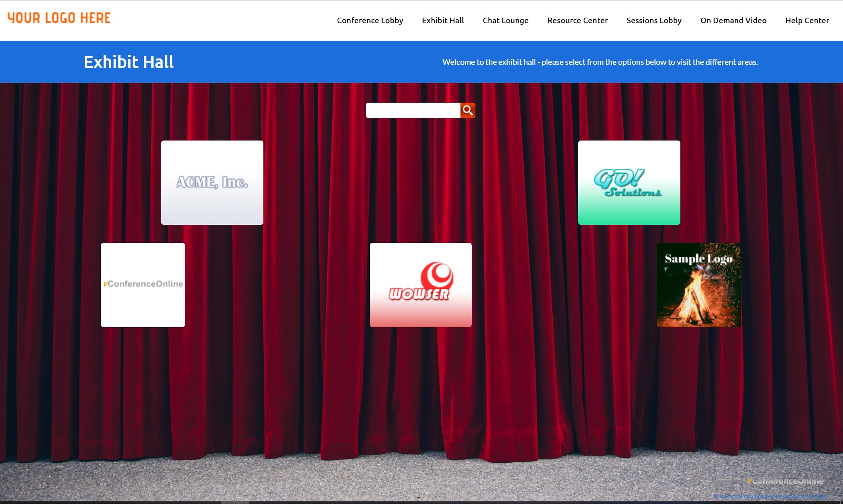Open the ACME, Inc. booth logo
Screen dimensions: 843x504
coord(212,182)
